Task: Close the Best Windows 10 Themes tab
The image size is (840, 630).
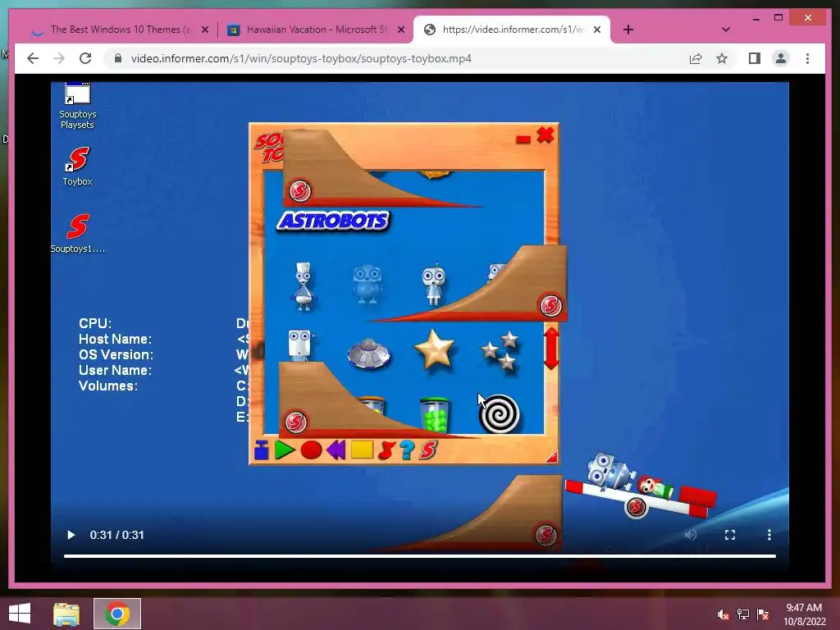Action: (x=204, y=30)
